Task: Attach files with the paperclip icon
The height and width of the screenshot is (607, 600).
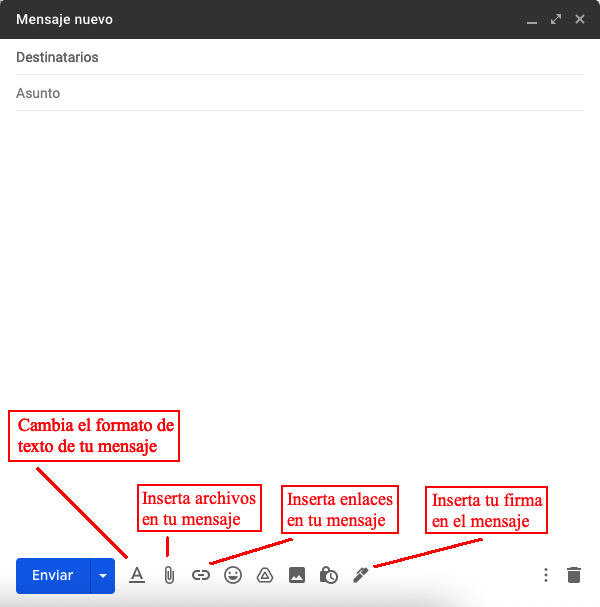Action: [169, 575]
